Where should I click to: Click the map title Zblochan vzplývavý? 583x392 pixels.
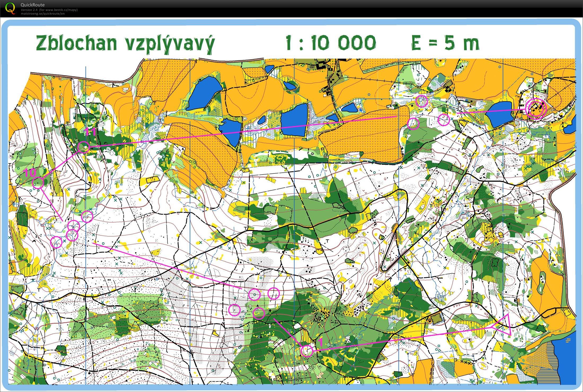[125, 44]
